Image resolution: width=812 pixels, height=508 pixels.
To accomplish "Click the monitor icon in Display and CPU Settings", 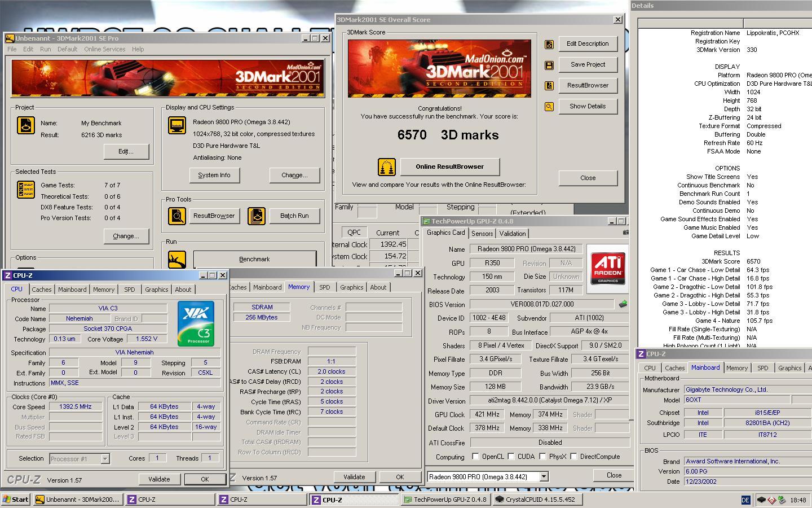I will pos(177,125).
